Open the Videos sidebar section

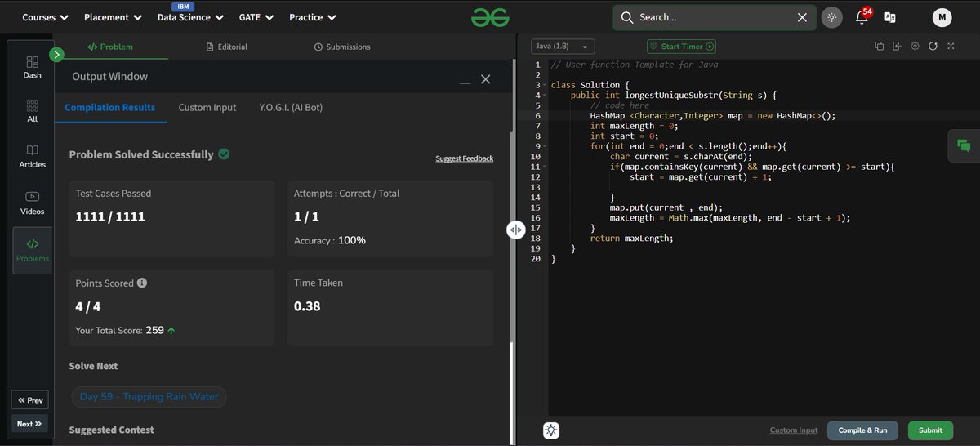32,203
